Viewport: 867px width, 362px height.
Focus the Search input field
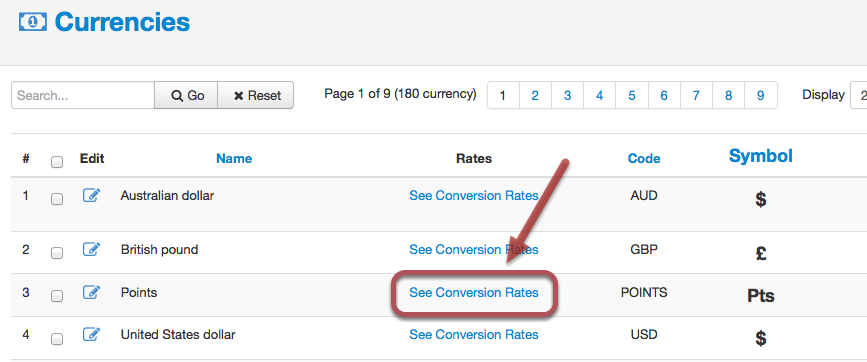[x=83, y=96]
